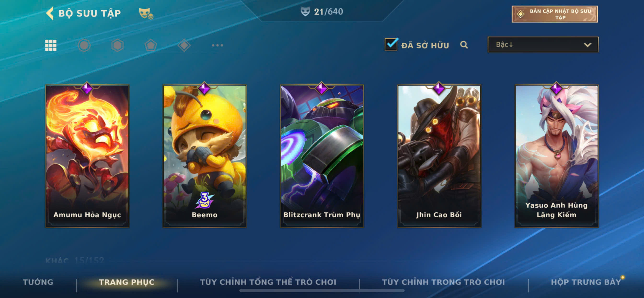Viewport: 644px width, 298px height.
Task: Filter skins by the hexagon rarity icon
Action: 117,45
